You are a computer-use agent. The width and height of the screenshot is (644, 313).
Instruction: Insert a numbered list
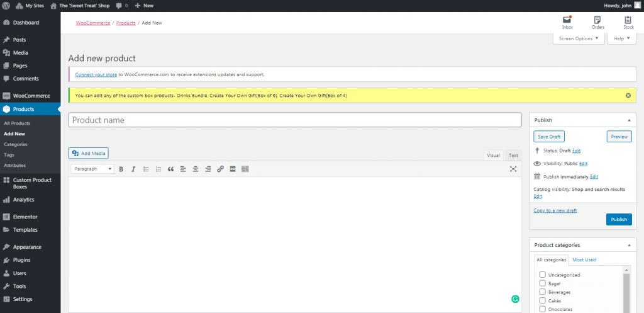(x=158, y=169)
